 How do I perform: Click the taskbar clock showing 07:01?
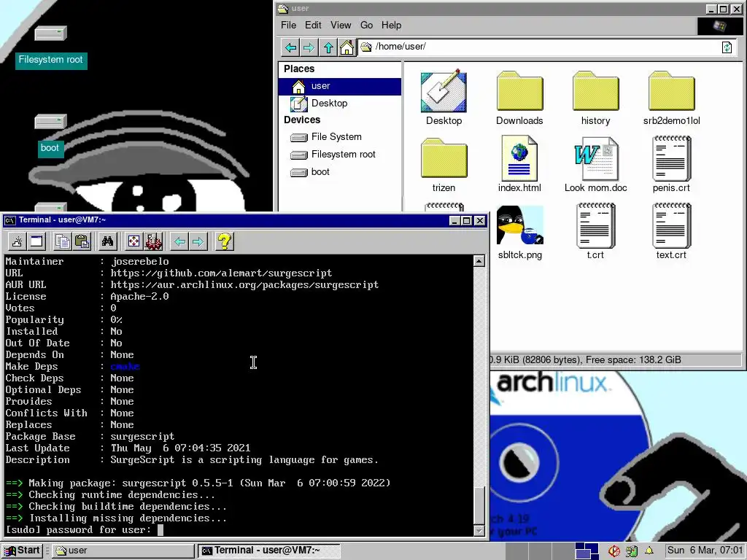(x=705, y=551)
